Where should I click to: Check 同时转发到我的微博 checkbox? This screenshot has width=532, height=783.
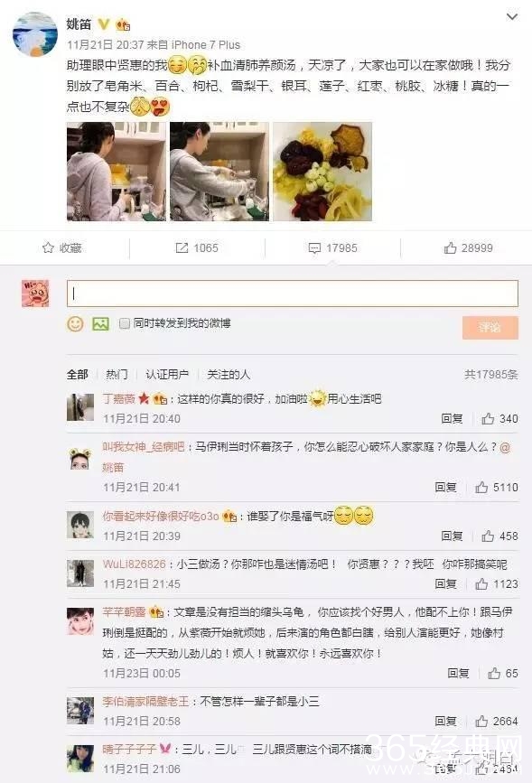coord(125,323)
